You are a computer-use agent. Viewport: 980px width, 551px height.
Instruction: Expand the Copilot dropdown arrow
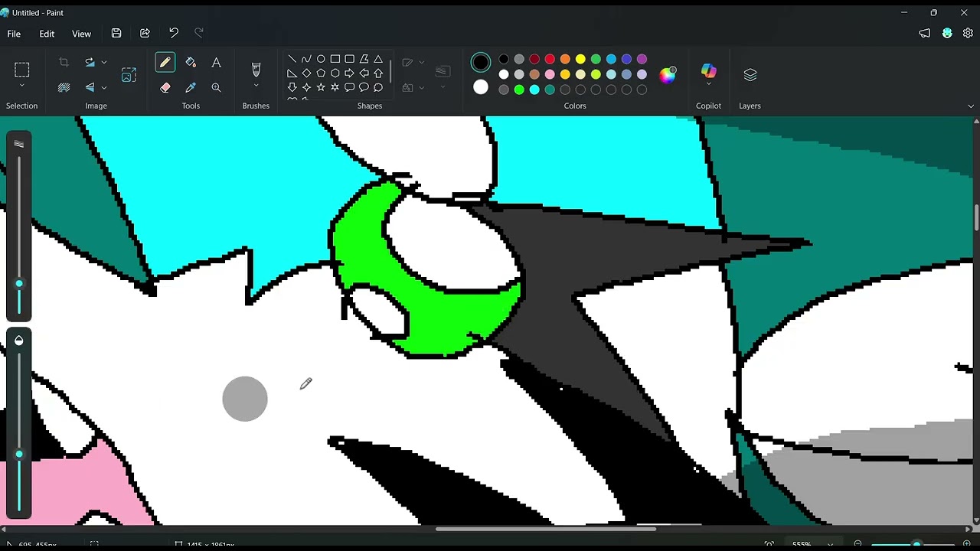click(x=708, y=83)
